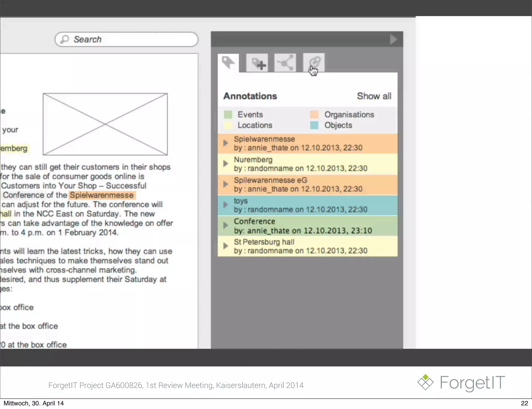This screenshot has width=532, height=409.
Task: Click Show all annotations
Action: (x=374, y=96)
